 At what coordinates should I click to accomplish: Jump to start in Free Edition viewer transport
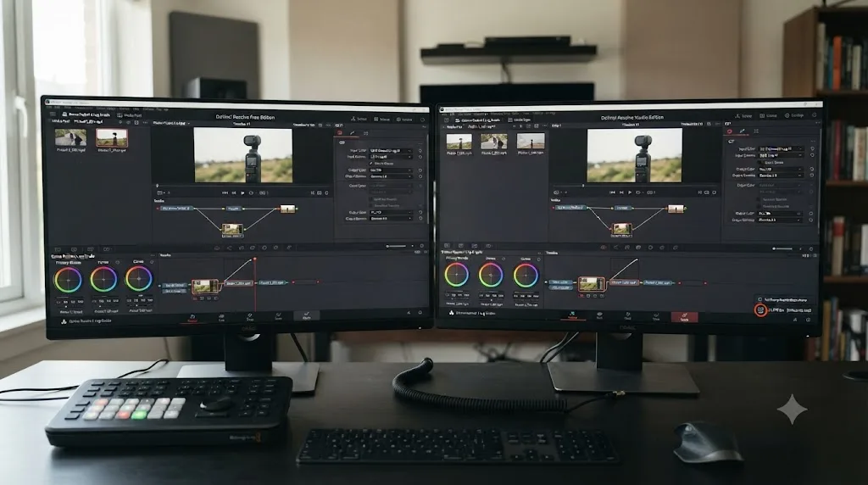click(225, 192)
